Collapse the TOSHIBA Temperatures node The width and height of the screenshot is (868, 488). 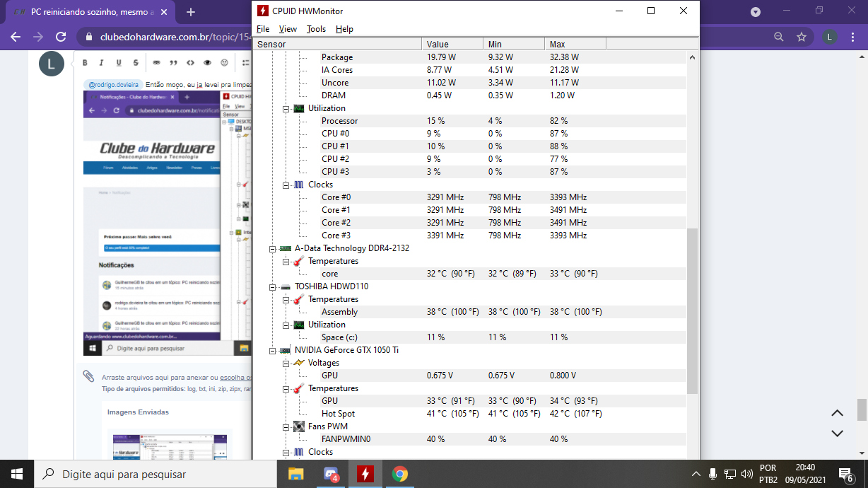pyautogui.click(x=286, y=299)
